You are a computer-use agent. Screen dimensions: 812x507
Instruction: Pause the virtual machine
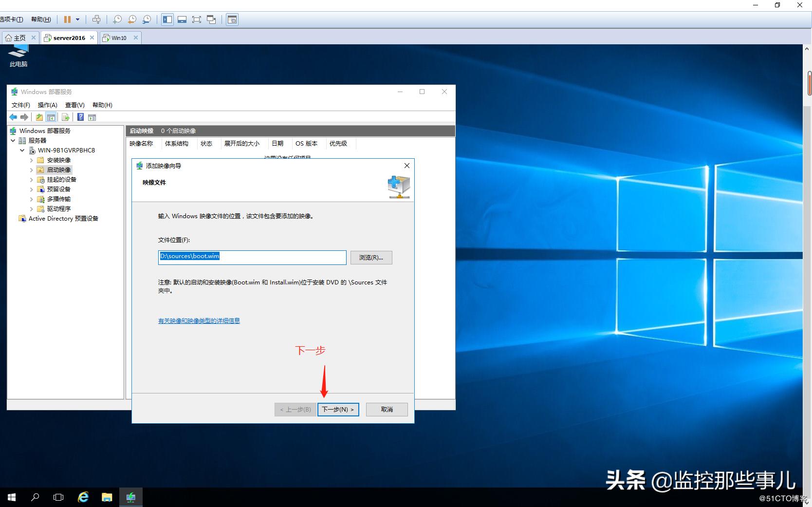pyautogui.click(x=67, y=19)
